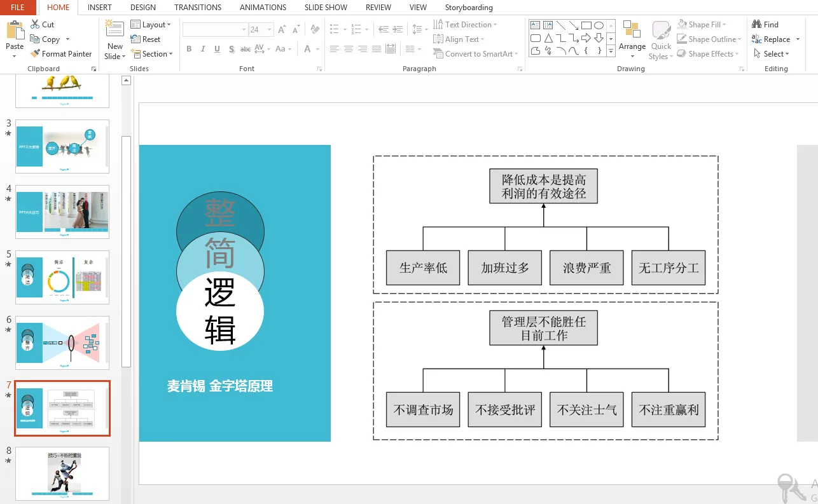Click Convert to SmartArt button
The height and width of the screenshot is (504, 818).
(x=476, y=54)
